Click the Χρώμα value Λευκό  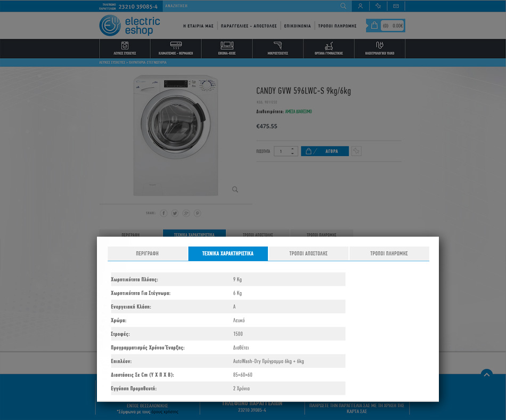pyautogui.click(x=239, y=320)
